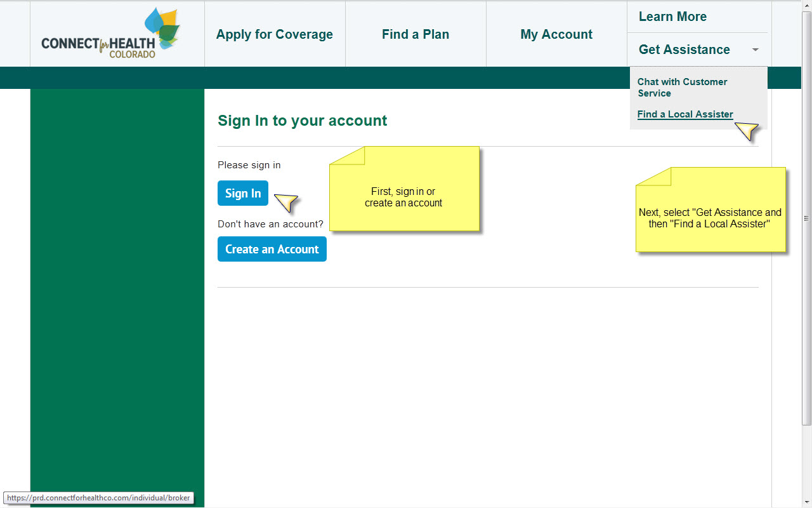Click the Create an Account button
This screenshot has height=508, width=812.
click(x=272, y=249)
